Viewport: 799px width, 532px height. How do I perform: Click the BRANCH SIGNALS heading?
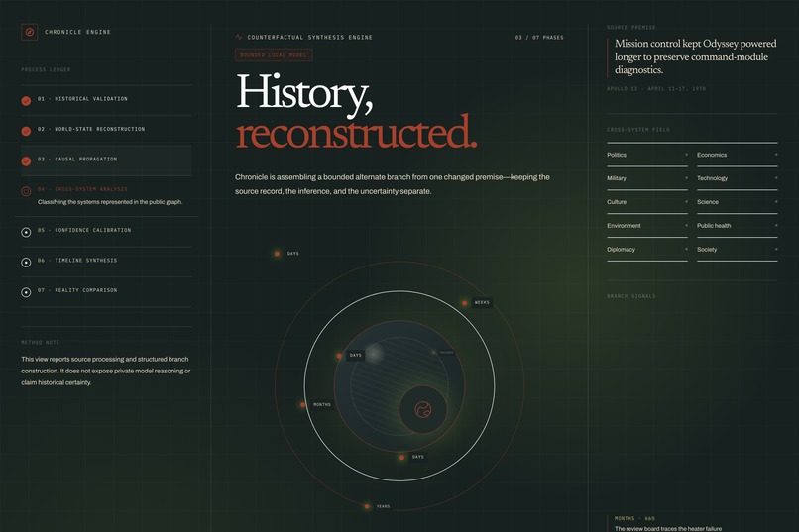coord(631,296)
